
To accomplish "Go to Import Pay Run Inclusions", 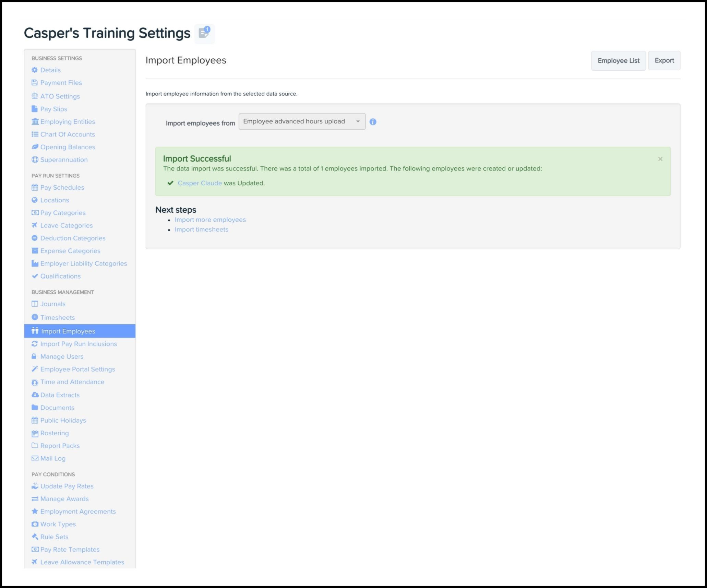I will 79,344.
